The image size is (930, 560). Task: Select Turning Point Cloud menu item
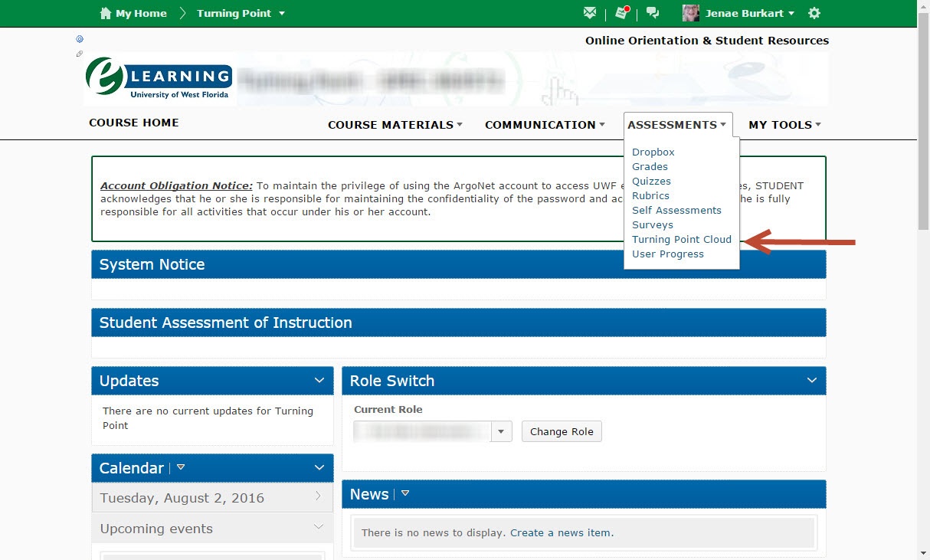pos(682,239)
